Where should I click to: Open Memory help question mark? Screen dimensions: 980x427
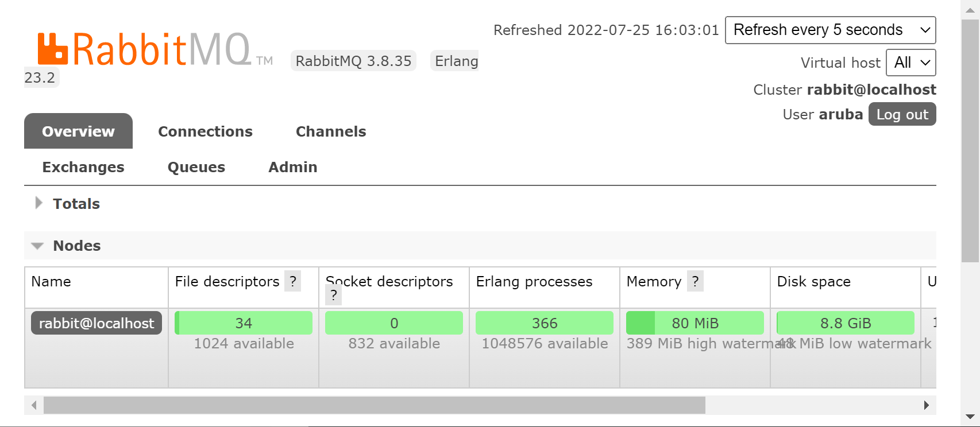coord(695,281)
